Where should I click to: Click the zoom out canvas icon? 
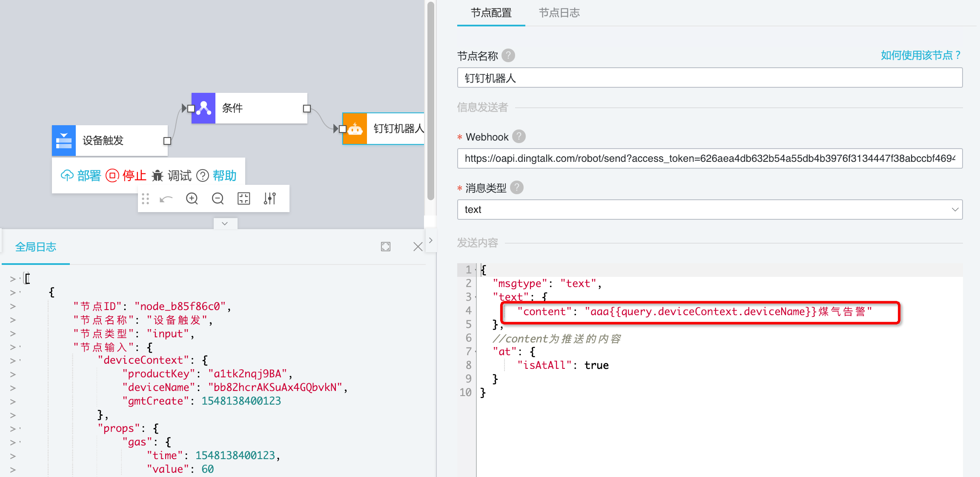(218, 198)
